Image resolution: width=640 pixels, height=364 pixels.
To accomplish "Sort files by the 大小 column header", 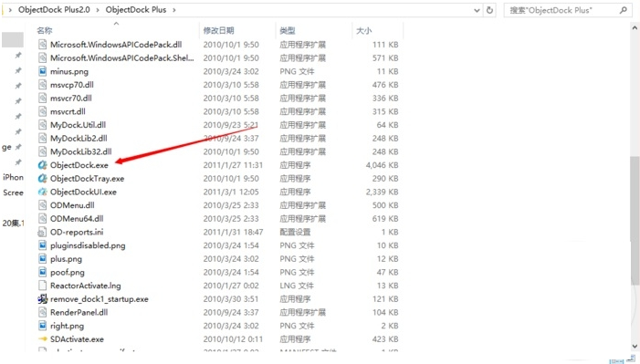I will coord(363,30).
